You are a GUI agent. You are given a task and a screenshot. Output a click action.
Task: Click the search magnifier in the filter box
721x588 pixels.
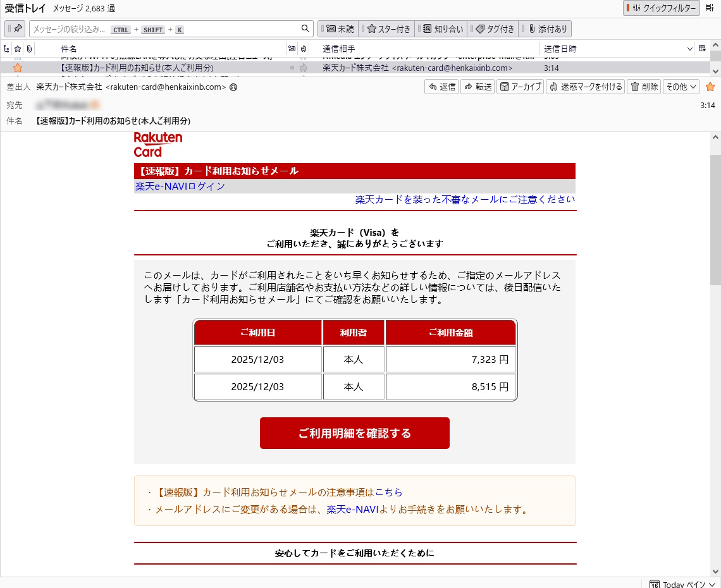(305, 28)
